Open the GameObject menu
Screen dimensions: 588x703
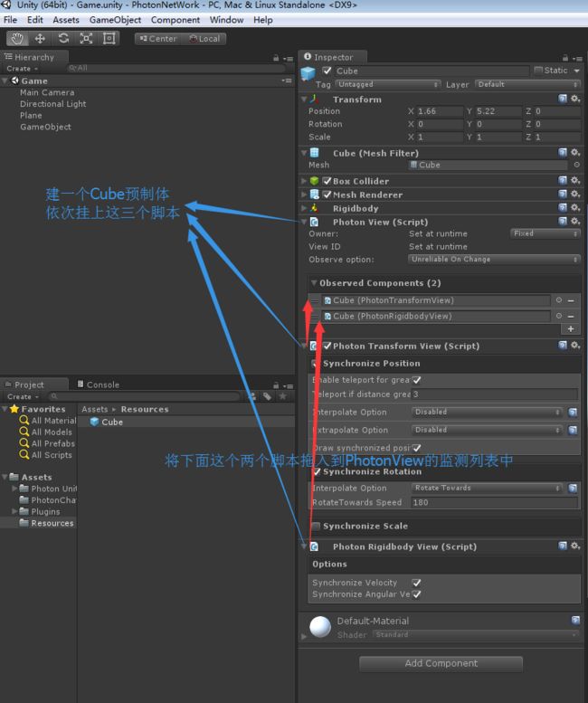click(x=115, y=20)
